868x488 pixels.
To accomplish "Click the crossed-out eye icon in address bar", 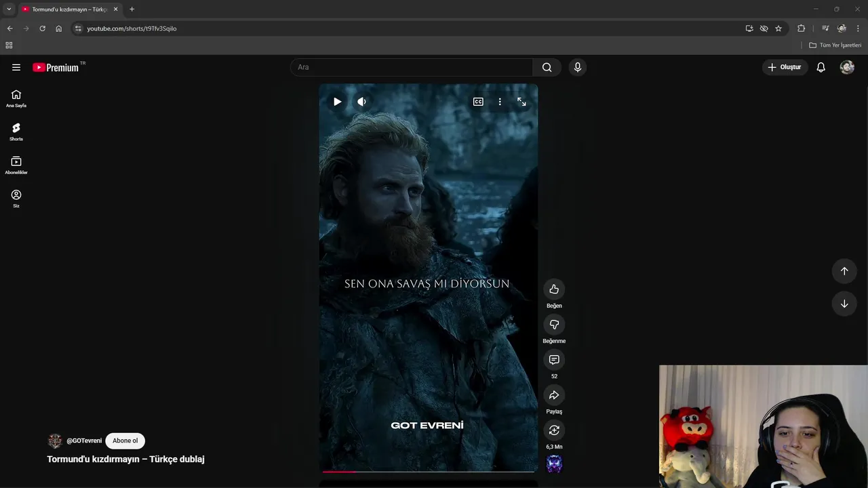I will coord(764,28).
